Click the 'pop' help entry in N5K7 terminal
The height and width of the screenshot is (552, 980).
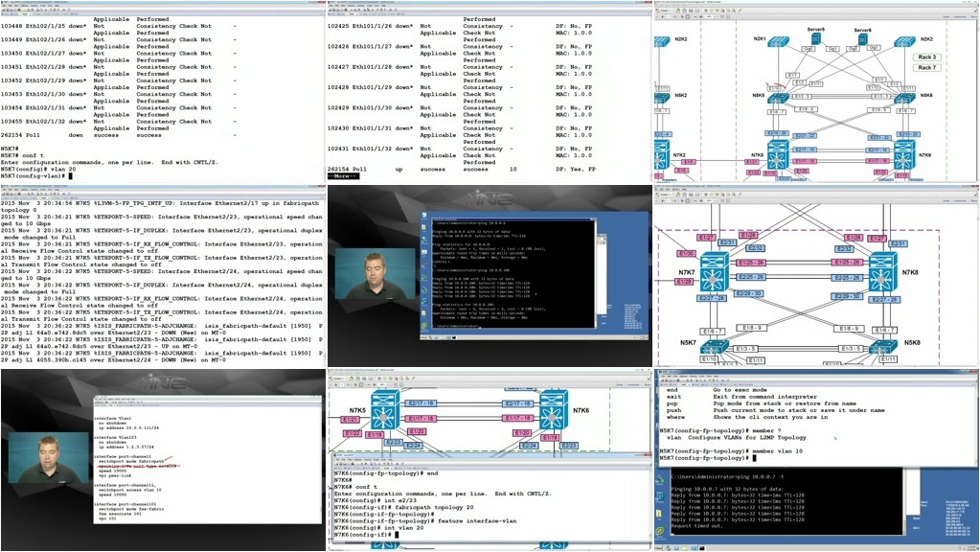tap(762, 403)
